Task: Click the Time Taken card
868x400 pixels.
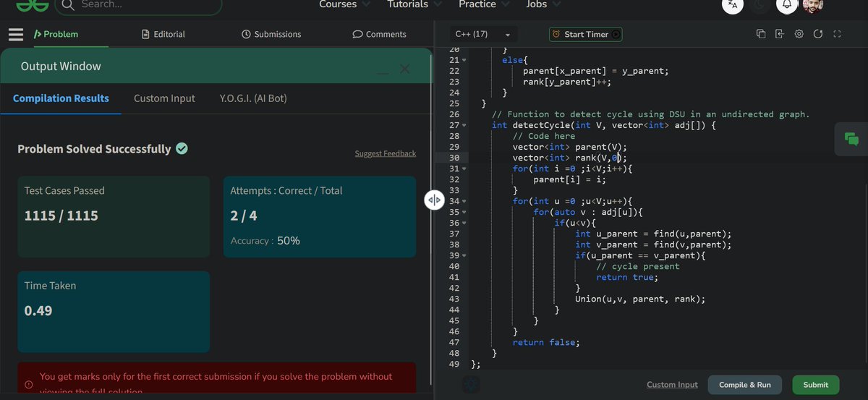Action: (x=114, y=312)
